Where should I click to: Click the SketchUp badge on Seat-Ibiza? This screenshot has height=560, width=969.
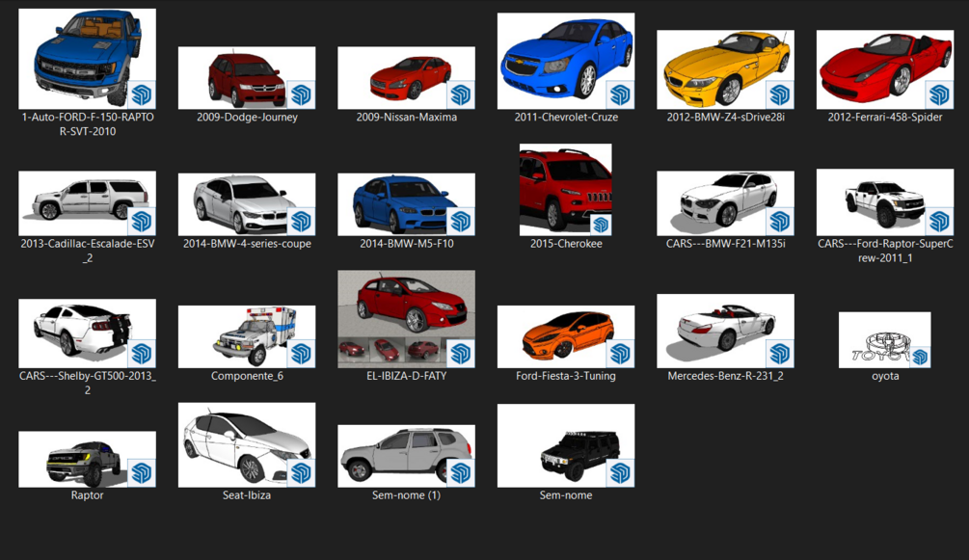point(301,473)
